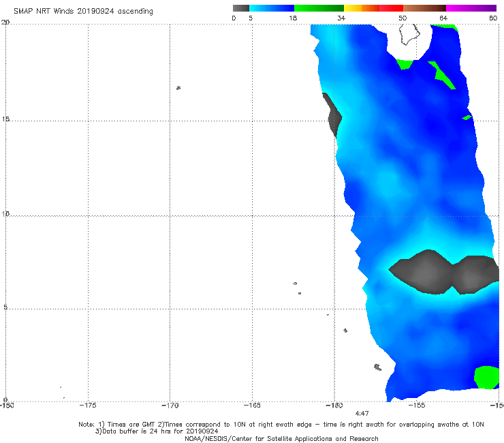Click the latitude label '5' on axis
This screenshot has width=504, height=443.
click(5, 307)
